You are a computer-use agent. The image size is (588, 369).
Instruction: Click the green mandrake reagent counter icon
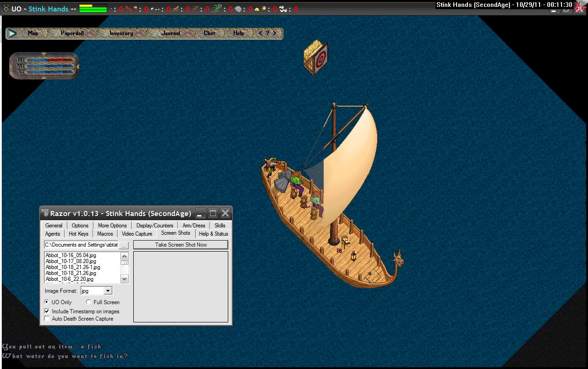click(217, 8)
